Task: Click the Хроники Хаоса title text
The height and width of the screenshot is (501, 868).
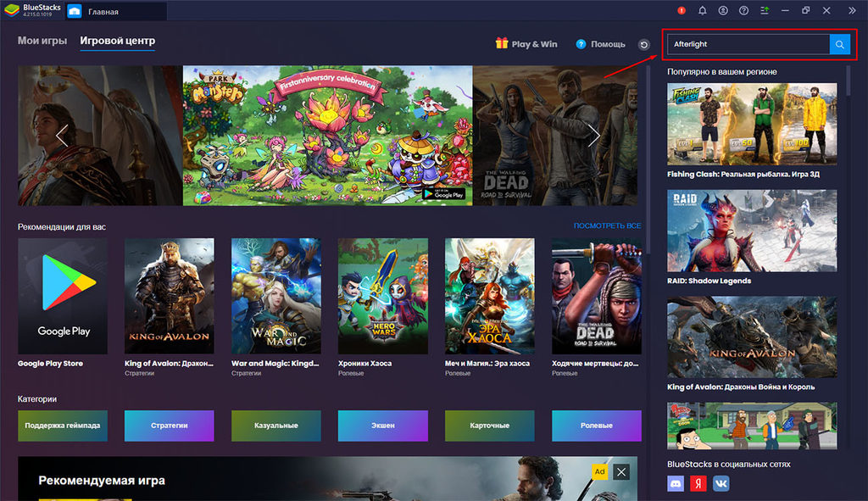Action: (x=364, y=364)
